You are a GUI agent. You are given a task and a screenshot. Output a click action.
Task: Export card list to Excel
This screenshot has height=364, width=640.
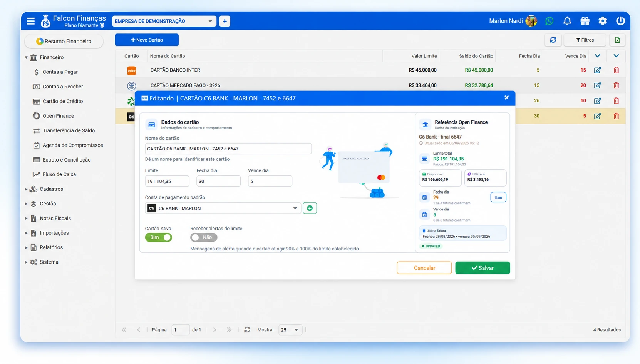tap(617, 40)
